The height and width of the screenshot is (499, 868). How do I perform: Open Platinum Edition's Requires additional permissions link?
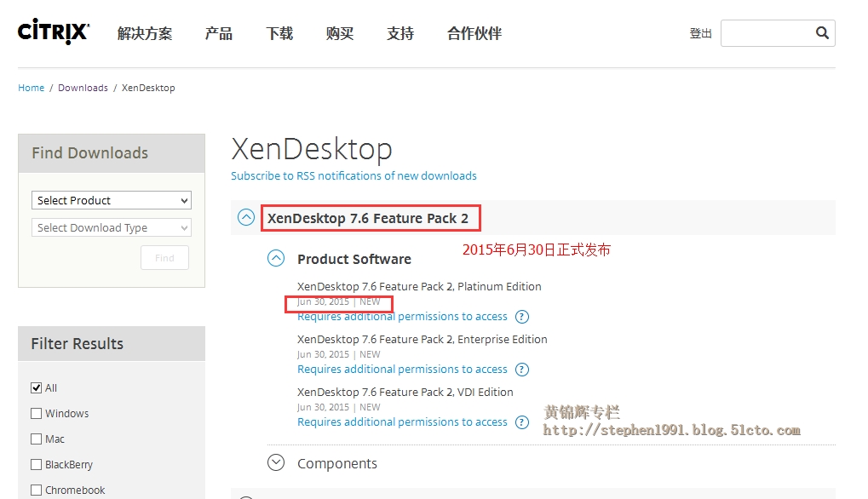point(402,317)
